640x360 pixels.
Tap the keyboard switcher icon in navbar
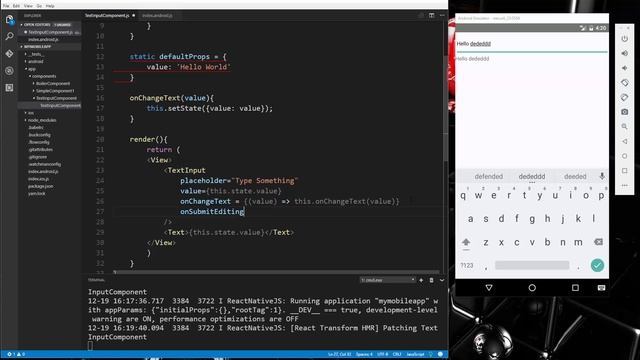[601, 288]
